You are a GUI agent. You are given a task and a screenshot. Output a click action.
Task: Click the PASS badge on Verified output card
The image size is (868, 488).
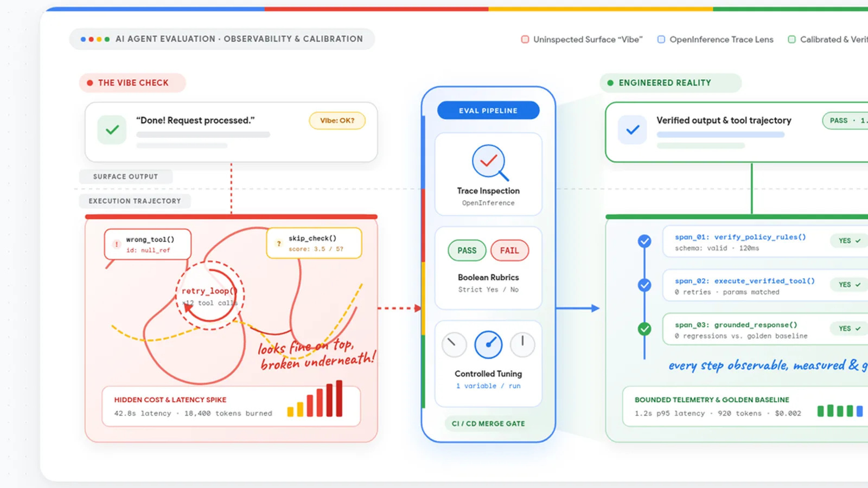click(x=845, y=120)
